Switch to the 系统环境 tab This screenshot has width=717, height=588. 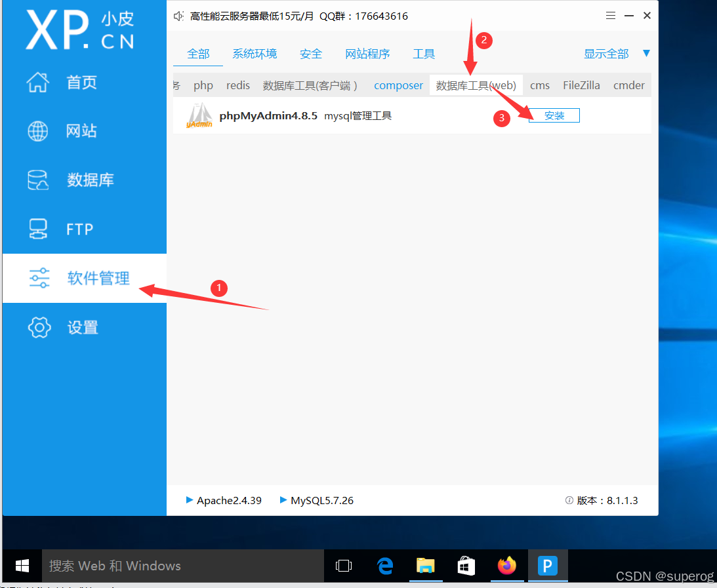tap(255, 54)
